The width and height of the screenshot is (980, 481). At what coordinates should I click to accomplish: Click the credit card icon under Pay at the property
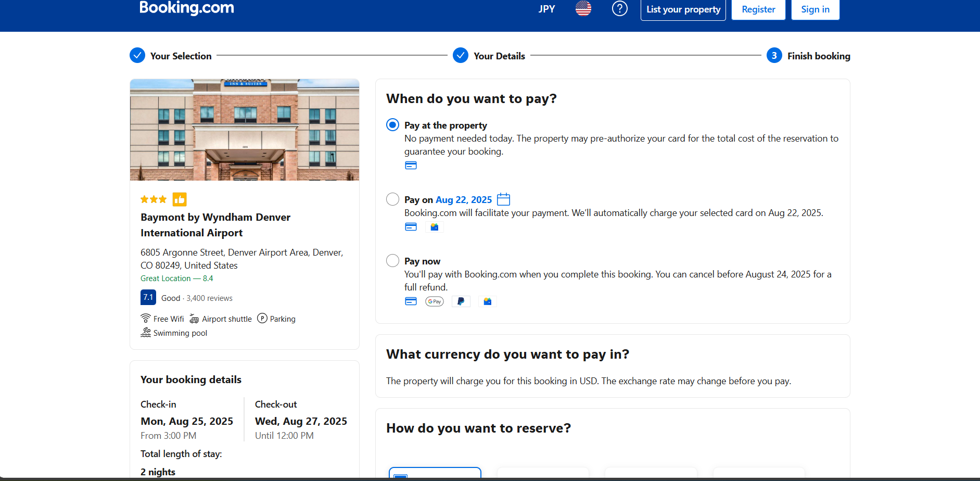pos(411,166)
